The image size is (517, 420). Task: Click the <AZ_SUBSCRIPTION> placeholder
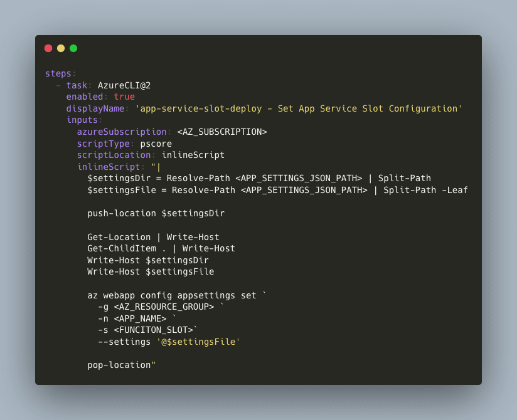pos(222,132)
